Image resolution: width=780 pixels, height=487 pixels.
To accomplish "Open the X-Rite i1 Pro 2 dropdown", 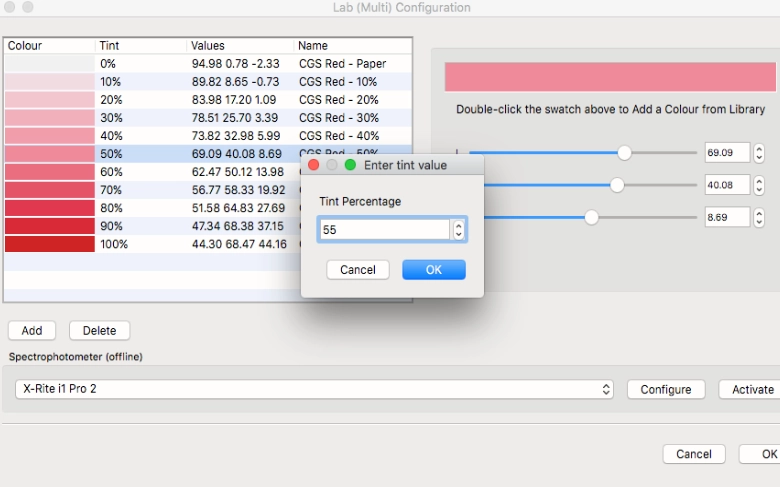I will click(x=315, y=389).
